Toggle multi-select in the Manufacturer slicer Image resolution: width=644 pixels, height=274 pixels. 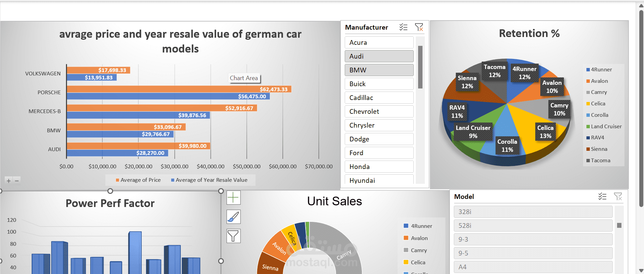[403, 27]
